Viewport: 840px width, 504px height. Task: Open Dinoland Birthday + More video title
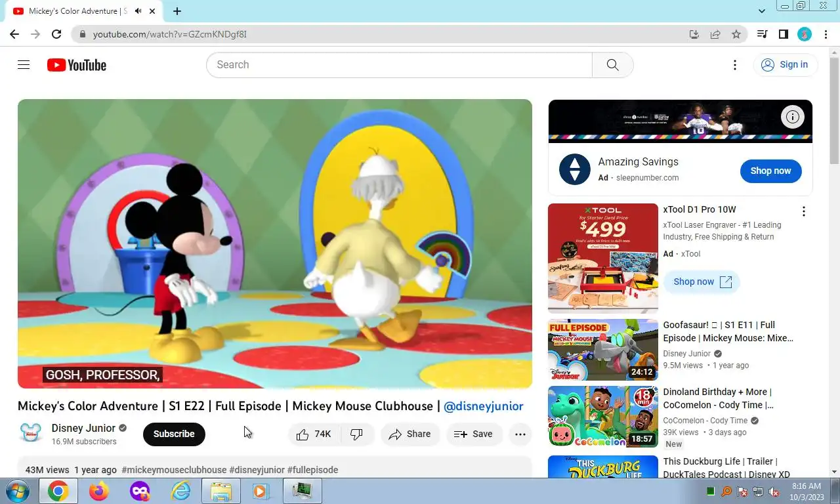(x=719, y=398)
